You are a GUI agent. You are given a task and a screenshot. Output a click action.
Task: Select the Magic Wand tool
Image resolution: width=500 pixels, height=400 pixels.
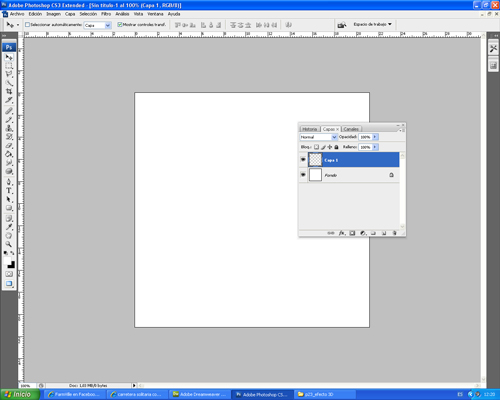pos(9,83)
